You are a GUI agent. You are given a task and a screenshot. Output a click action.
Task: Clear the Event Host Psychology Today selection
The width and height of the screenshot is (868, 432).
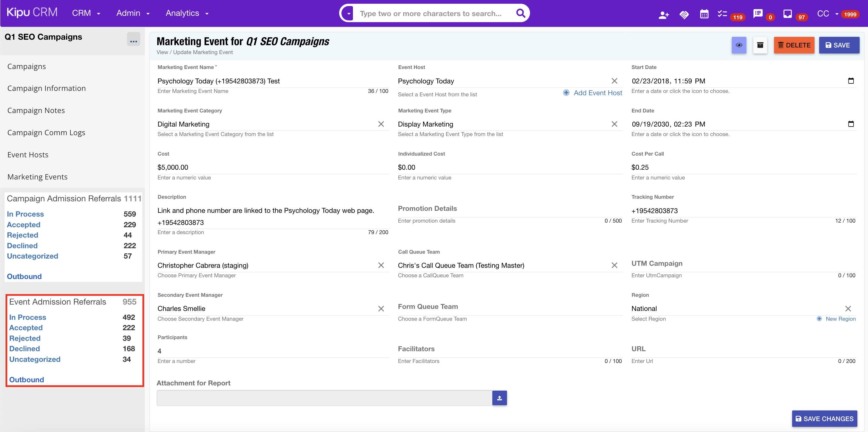(614, 81)
